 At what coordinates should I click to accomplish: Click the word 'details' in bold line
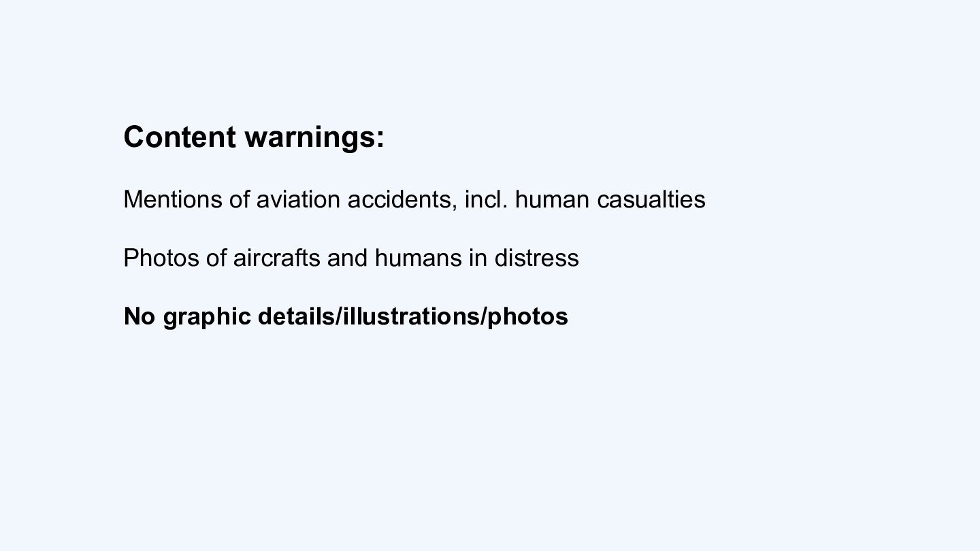[x=297, y=316]
